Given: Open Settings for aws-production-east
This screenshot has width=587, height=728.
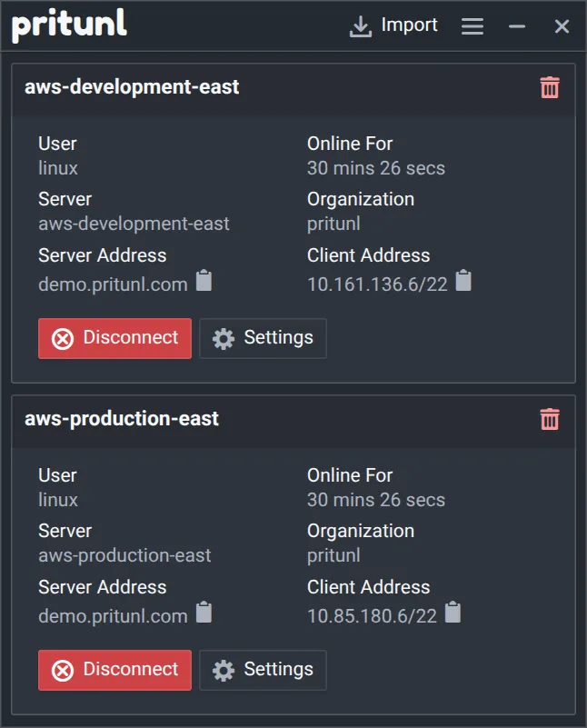Looking at the screenshot, I should (263, 670).
